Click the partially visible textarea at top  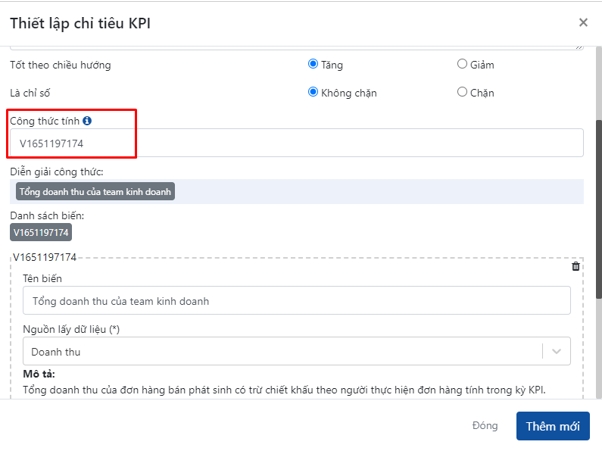[296, 46]
